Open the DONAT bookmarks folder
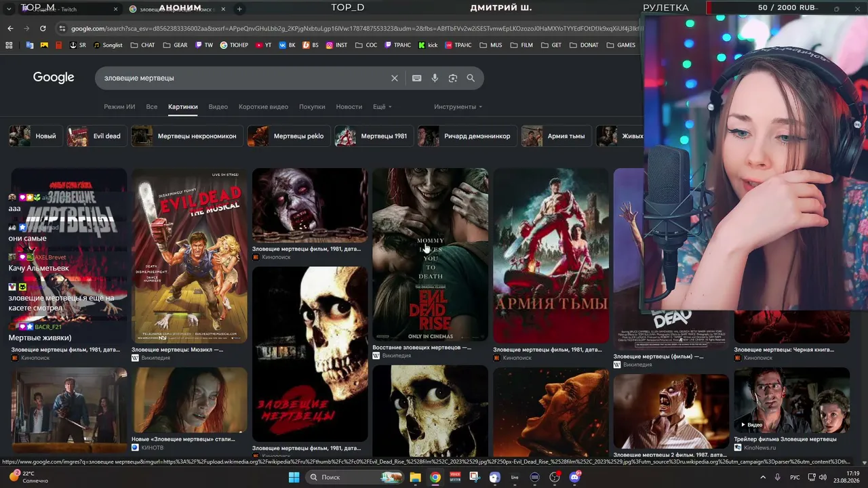 pyautogui.click(x=584, y=45)
